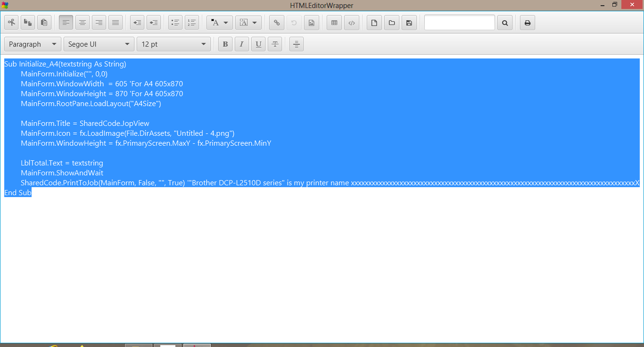Copy the selection using the copy icon
644x347 pixels.
(28, 23)
